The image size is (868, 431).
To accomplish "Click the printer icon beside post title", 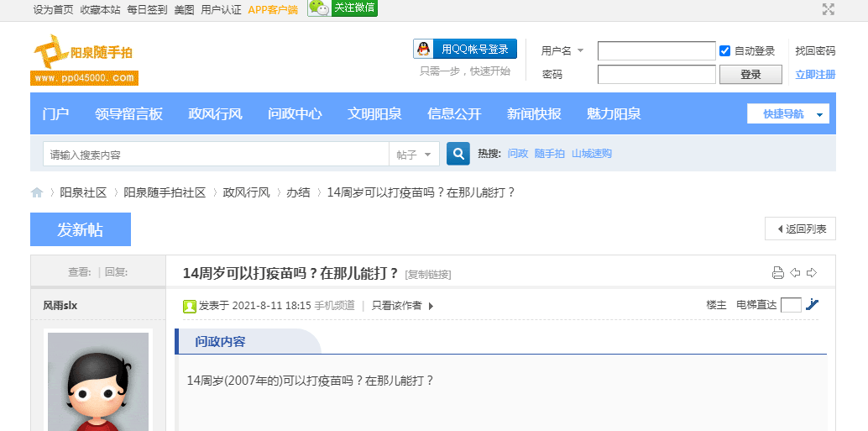I will [777, 272].
